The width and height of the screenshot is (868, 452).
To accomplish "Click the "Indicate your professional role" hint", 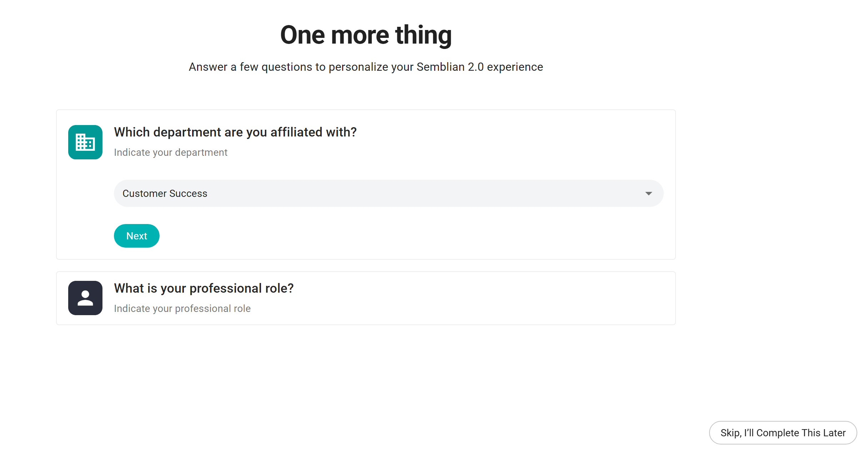I will tap(182, 309).
